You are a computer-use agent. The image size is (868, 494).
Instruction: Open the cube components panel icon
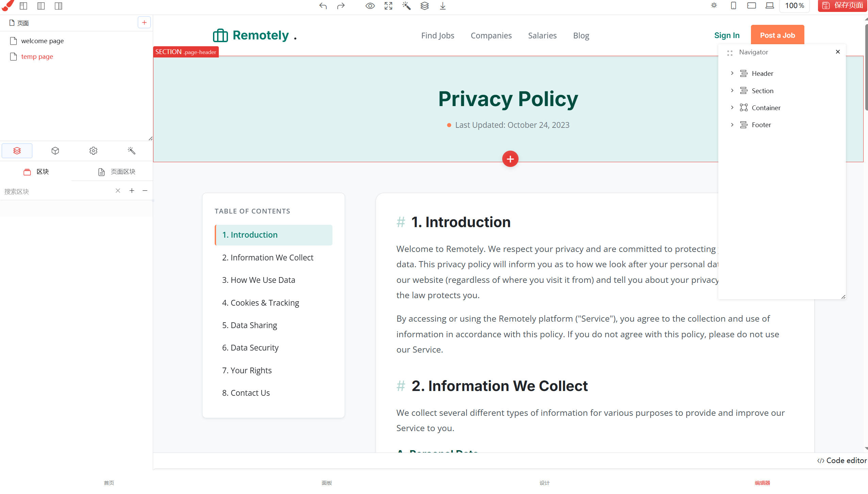coord(55,151)
